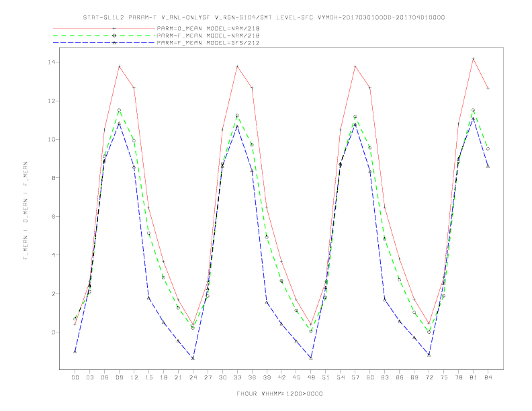
Task: Click y-axis tick label 4
Action: pos(53,255)
